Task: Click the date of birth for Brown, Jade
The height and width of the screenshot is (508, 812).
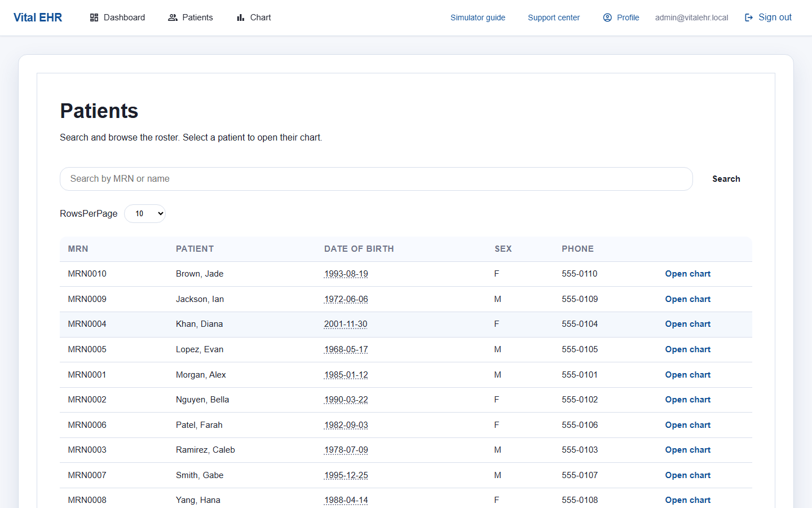Action: pyautogui.click(x=346, y=273)
